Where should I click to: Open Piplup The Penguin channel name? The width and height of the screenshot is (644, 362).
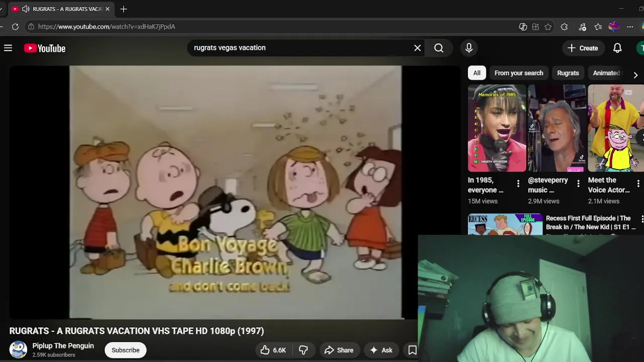coord(63,346)
